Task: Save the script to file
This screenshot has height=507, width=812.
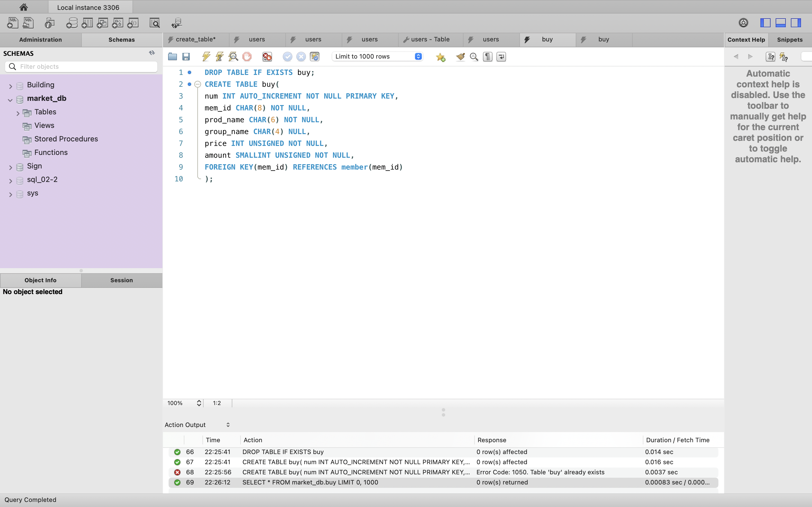Action: point(186,57)
